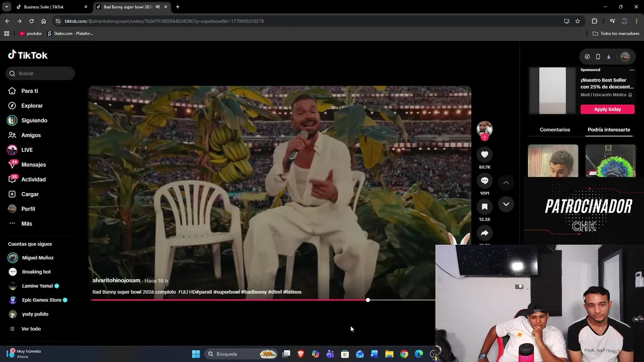Viewport: 644px width, 362px height.
Task: Open alvaritohinojosam username link
Action: coord(116,280)
